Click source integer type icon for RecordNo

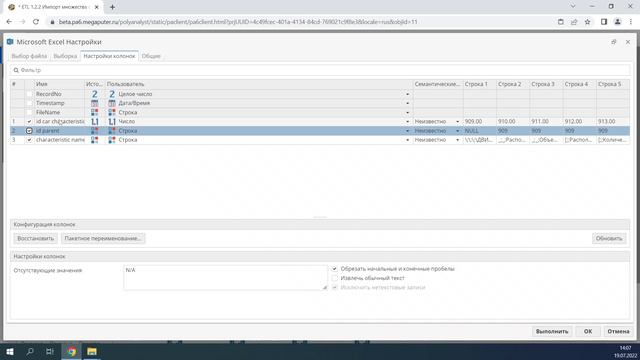[95, 94]
